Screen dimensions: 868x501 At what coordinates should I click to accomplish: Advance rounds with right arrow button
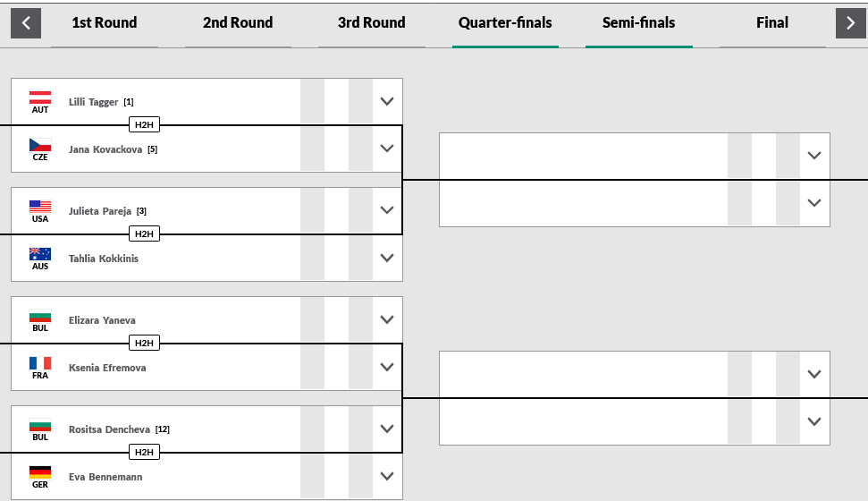pyautogui.click(x=850, y=23)
